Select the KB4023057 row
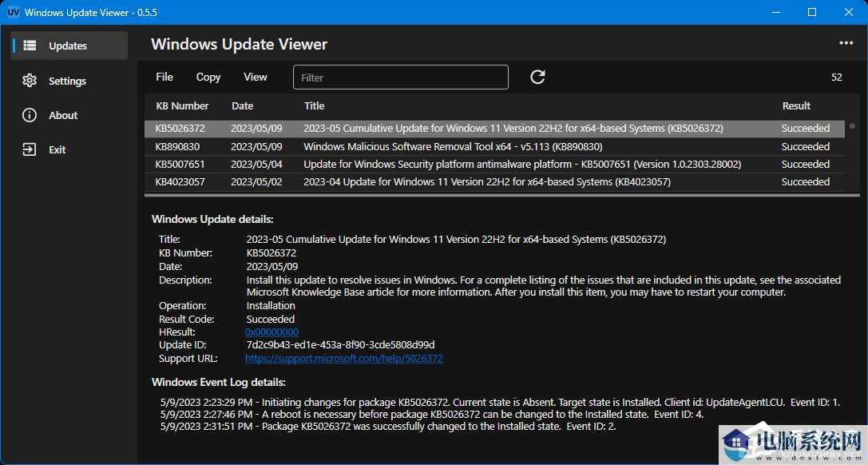The height and width of the screenshot is (465, 868). click(495, 182)
